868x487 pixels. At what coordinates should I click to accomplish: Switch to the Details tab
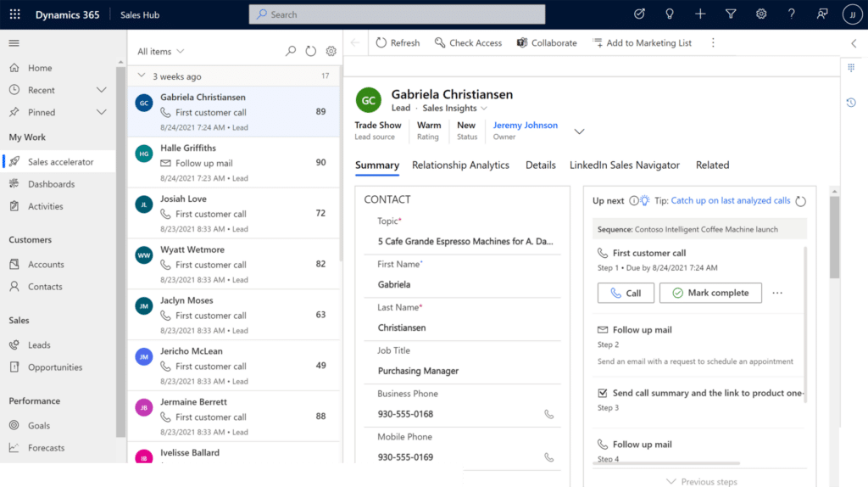540,165
